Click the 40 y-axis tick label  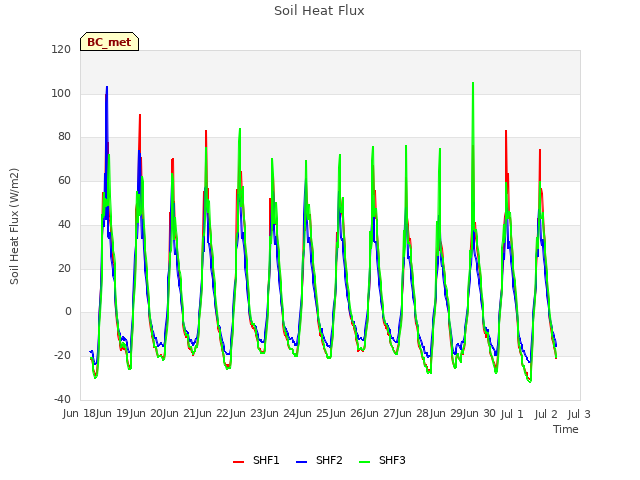tap(64, 224)
